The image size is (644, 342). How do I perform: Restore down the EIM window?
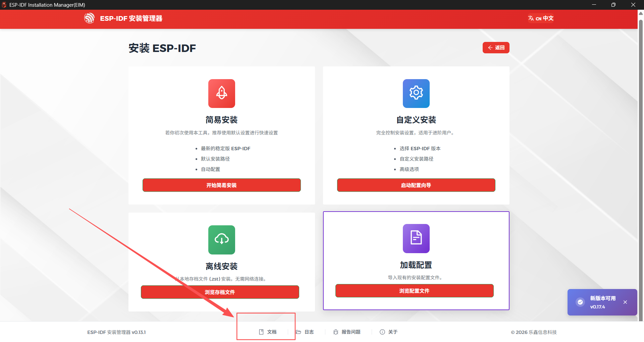pyautogui.click(x=613, y=5)
